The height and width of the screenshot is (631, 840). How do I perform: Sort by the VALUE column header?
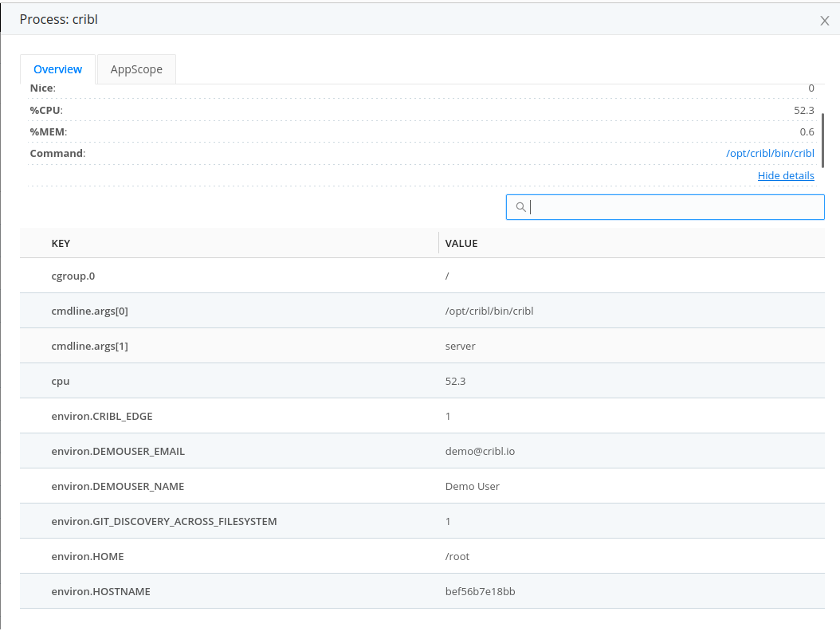click(x=461, y=243)
